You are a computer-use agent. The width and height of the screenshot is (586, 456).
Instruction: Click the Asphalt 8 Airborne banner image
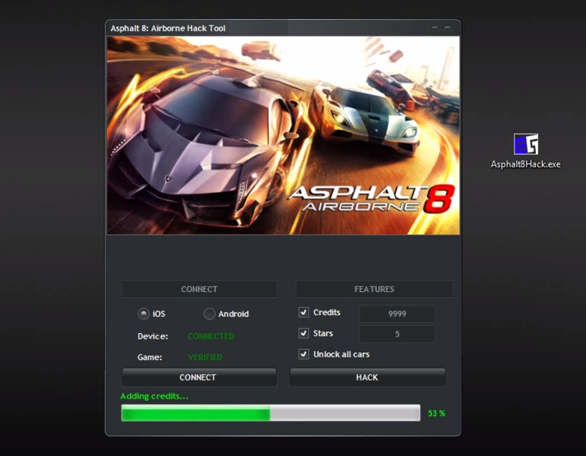click(x=283, y=135)
